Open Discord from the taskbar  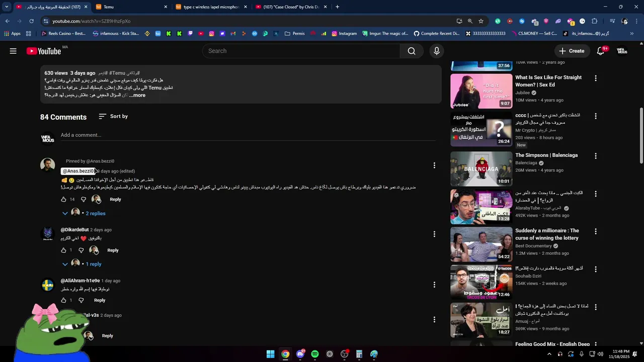click(x=300, y=354)
